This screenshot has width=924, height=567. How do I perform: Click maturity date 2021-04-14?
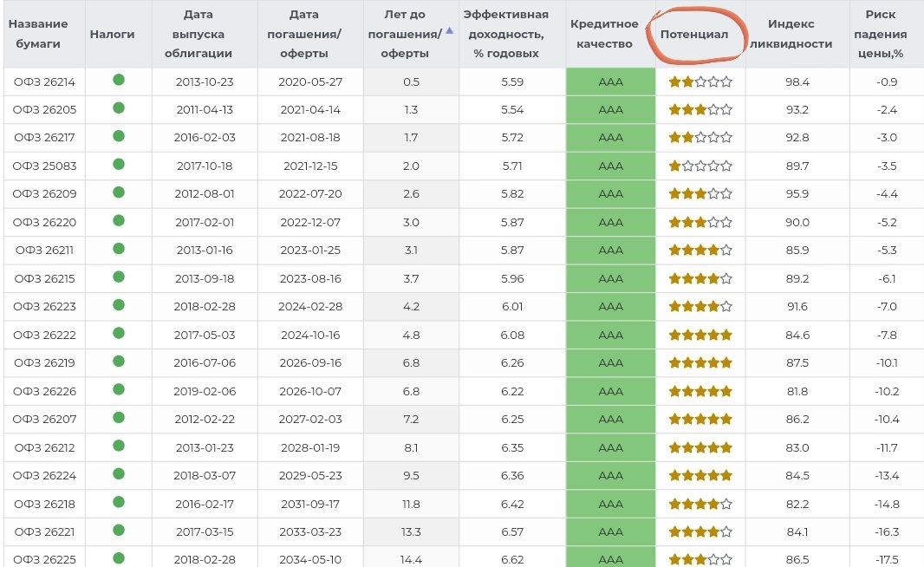point(310,109)
